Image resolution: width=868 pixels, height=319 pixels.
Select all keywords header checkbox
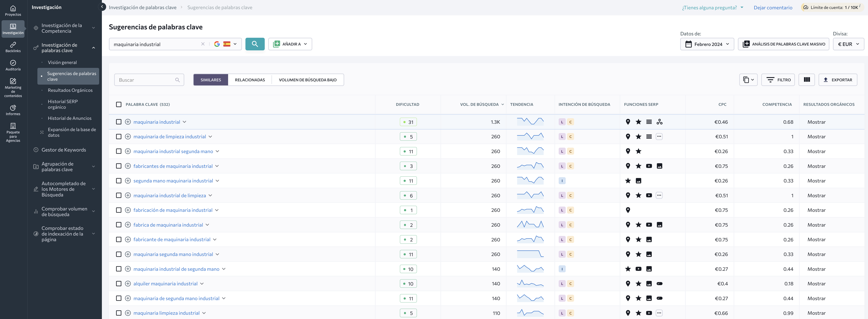click(119, 104)
